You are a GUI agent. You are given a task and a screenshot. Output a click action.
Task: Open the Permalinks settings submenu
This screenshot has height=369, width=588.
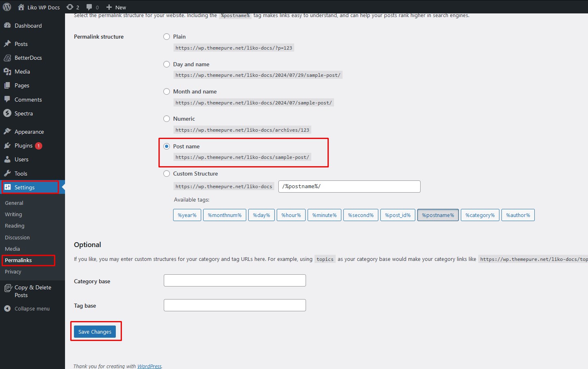[18, 260]
